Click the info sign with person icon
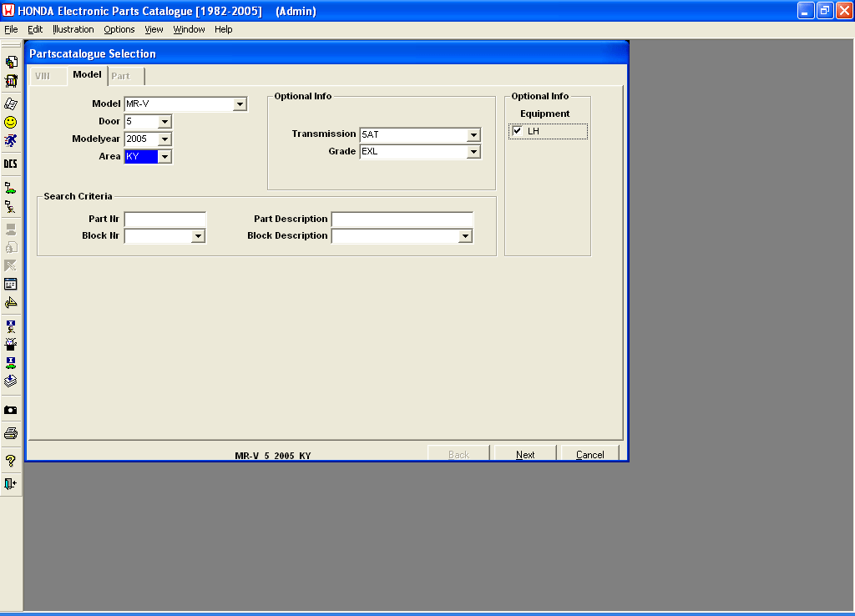 pos(11,326)
